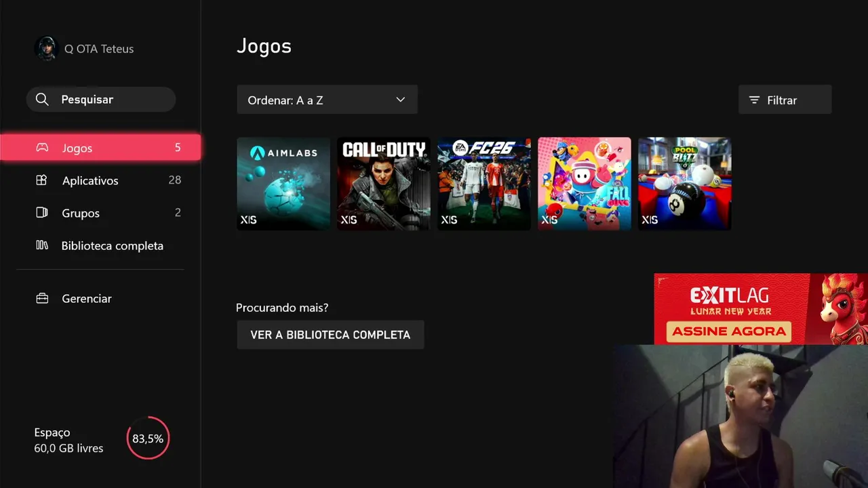Click the library books icon

tap(42, 245)
